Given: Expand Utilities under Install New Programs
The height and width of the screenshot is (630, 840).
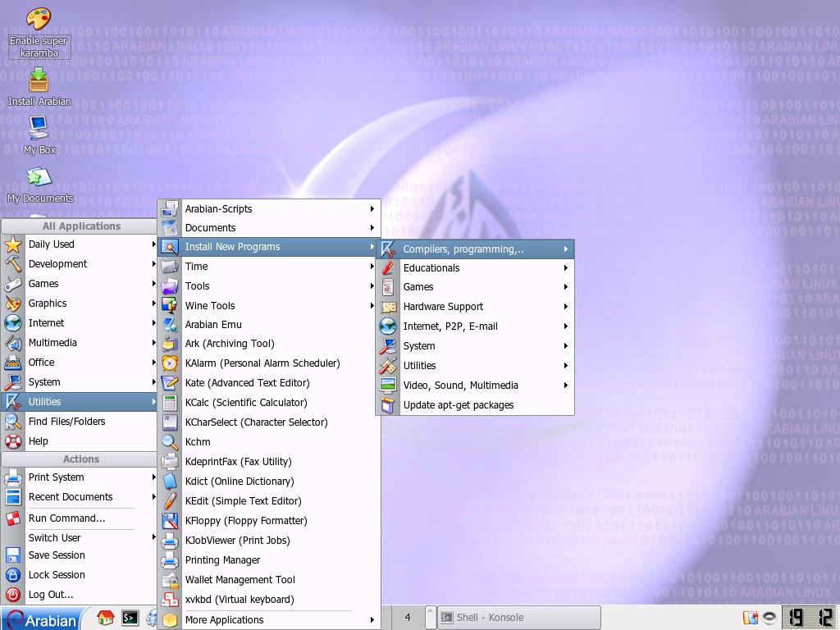Looking at the screenshot, I should pos(475,366).
